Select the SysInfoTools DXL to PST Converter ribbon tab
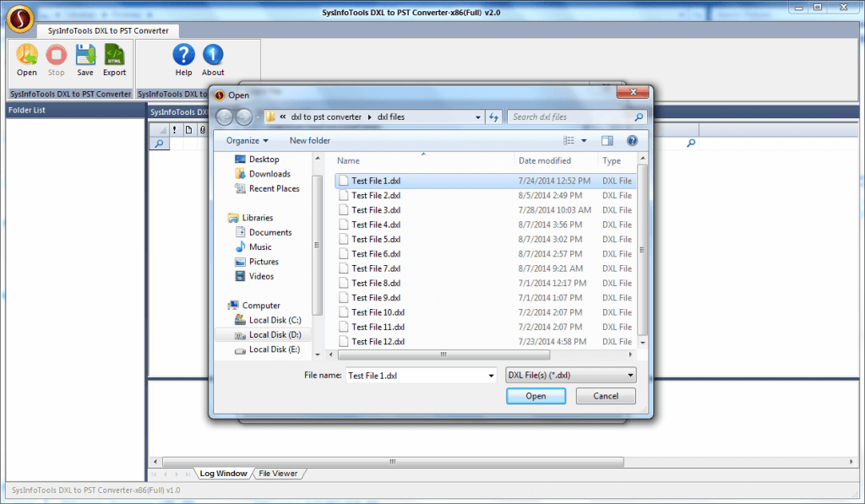 tap(108, 31)
